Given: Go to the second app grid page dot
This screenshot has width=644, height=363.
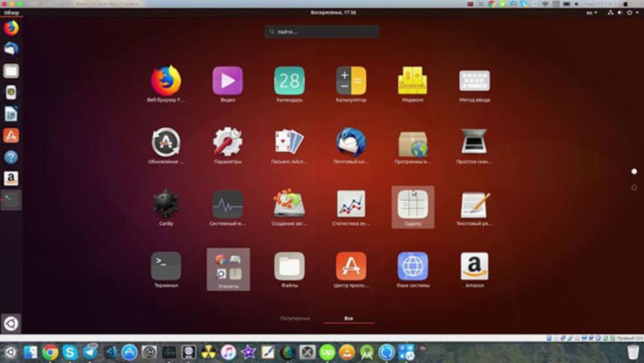Looking at the screenshot, I should tap(634, 187).
